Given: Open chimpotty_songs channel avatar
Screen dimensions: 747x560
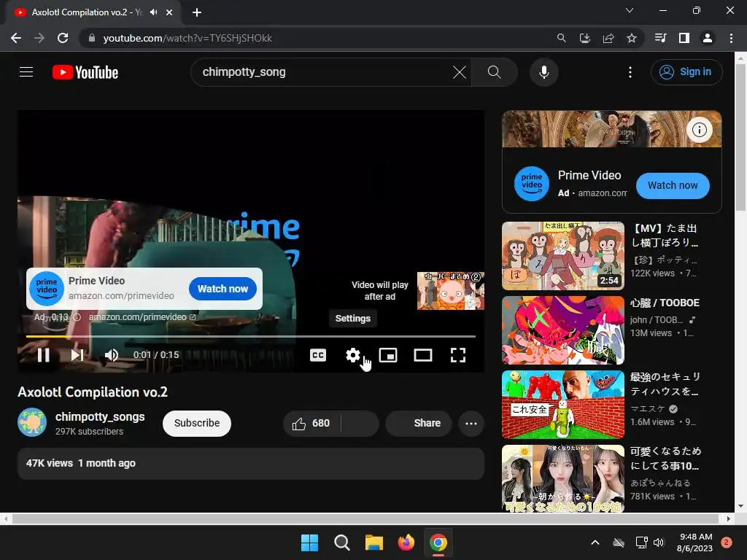Looking at the screenshot, I should tap(32, 422).
